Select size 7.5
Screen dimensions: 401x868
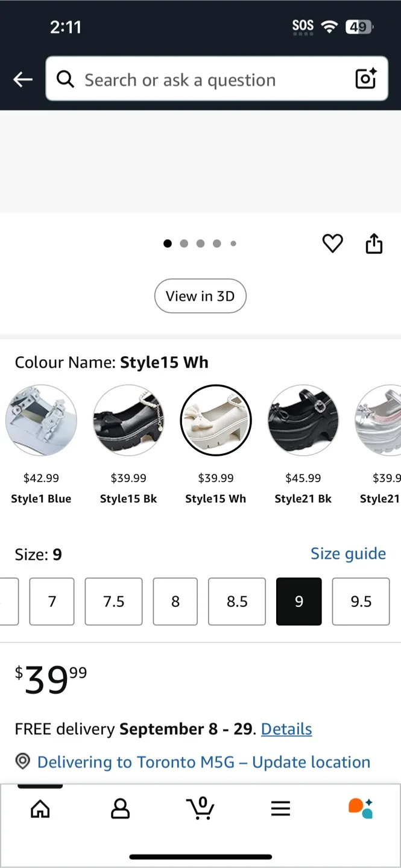[113, 602]
